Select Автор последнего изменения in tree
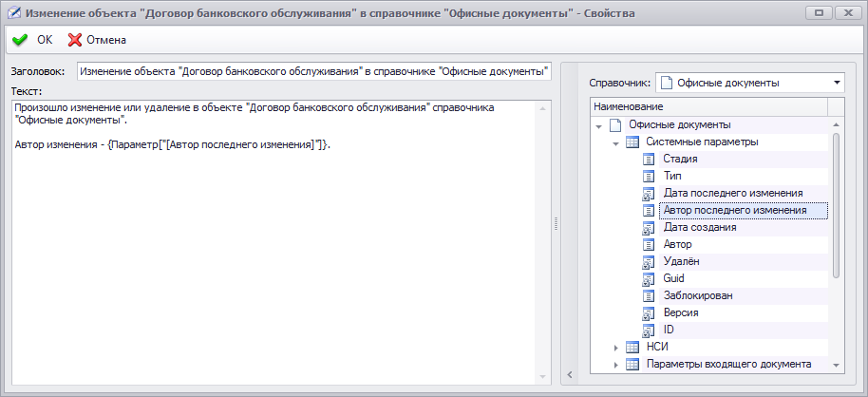The width and height of the screenshot is (868, 397). point(735,210)
